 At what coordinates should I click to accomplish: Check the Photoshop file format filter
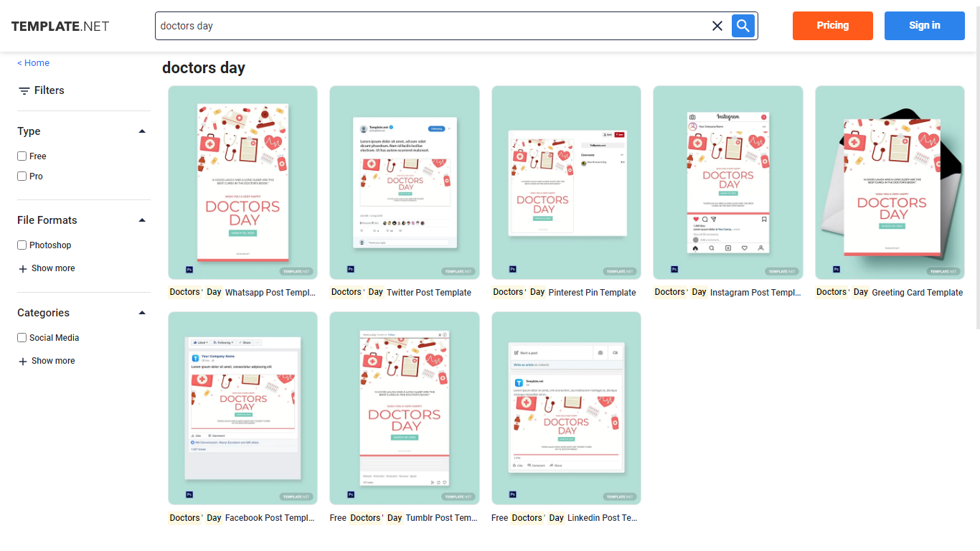22,245
